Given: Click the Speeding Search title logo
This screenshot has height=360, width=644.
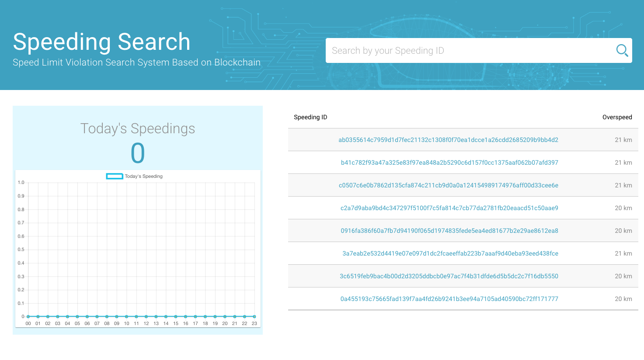Looking at the screenshot, I should click(101, 42).
